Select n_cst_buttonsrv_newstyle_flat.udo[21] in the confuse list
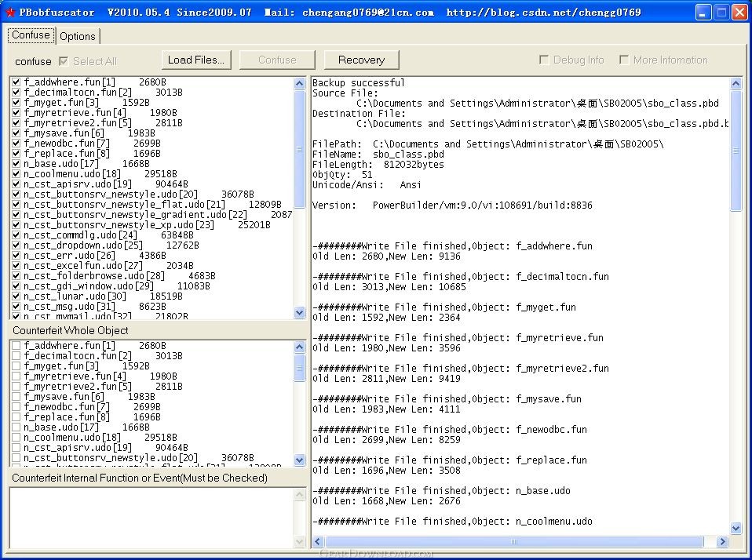Screen dimensions: 752x560 click(152, 205)
